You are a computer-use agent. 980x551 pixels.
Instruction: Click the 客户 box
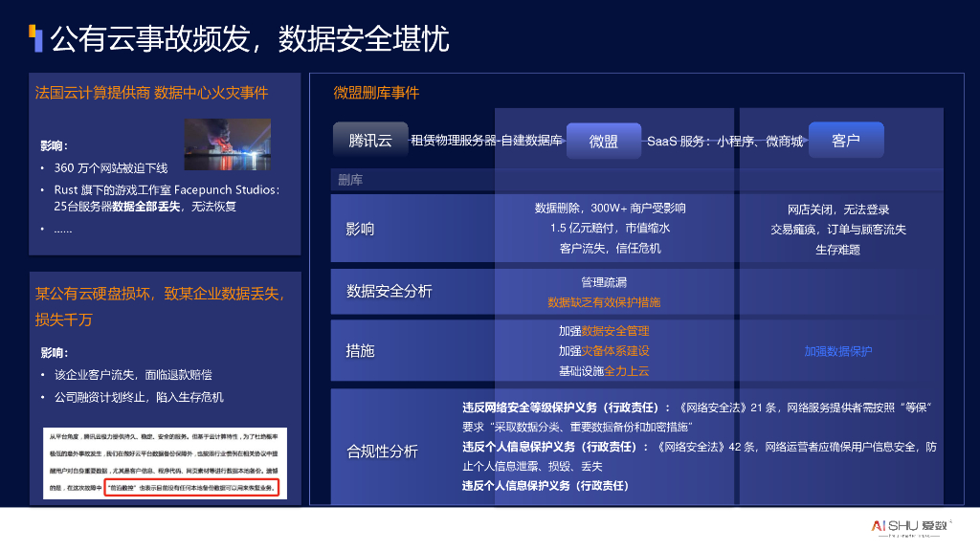(x=846, y=140)
